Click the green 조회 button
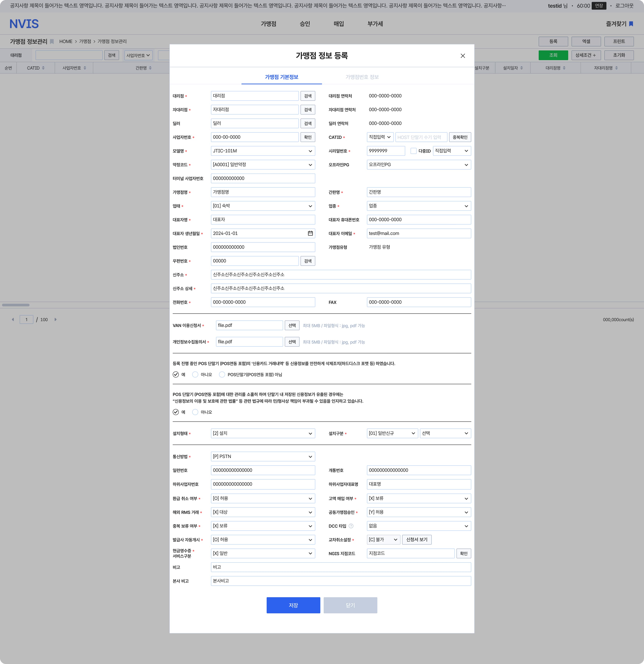The width and height of the screenshot is (644, 664). pyautogui.click(x=553, y=55)
